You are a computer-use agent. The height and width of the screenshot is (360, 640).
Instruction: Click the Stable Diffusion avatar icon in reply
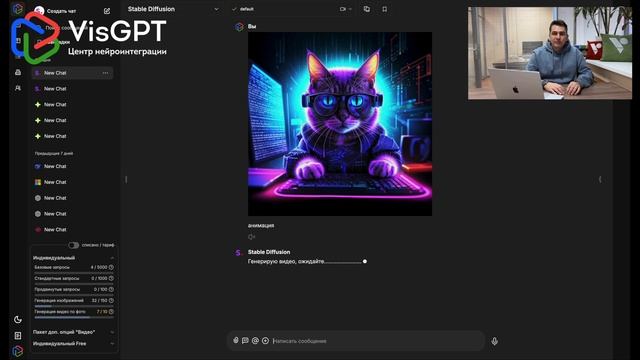(238, 253)
